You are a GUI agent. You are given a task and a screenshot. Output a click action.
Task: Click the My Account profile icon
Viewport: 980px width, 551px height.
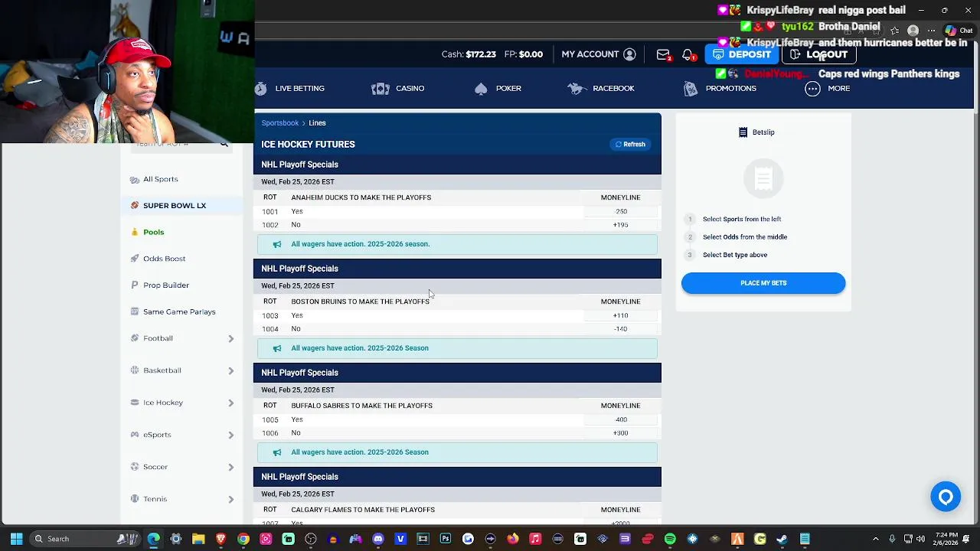(x=629, y=54)
